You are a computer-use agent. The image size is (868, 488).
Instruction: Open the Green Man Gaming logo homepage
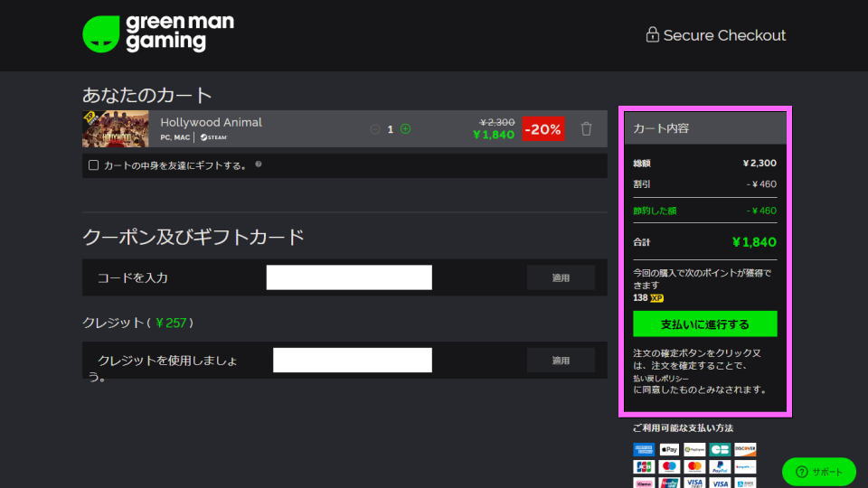tap(158, 33)
